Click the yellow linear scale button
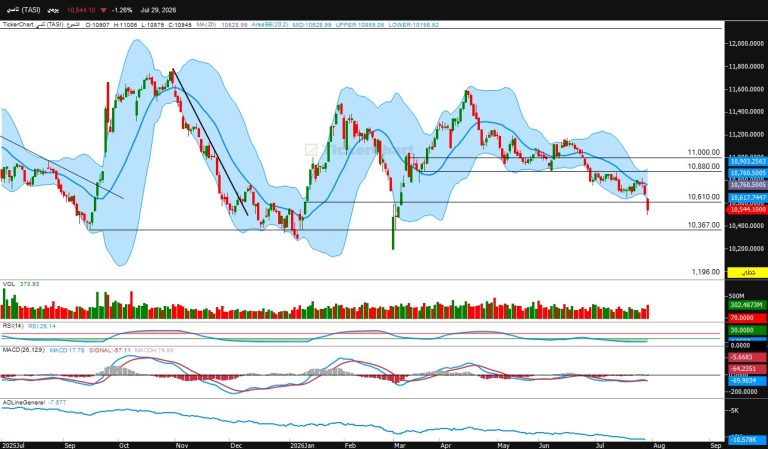768x449 pixels. pyautogui.click(x=746, y=272)
